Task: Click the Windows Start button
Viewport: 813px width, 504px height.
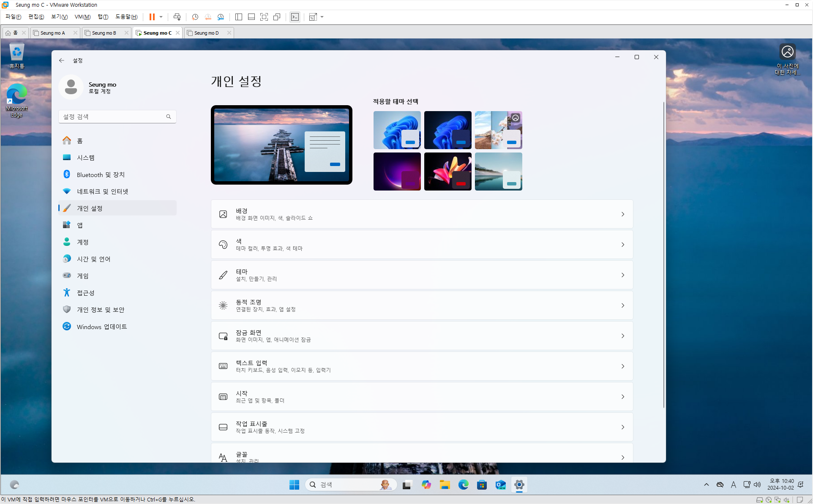Action: coord(294,485)
